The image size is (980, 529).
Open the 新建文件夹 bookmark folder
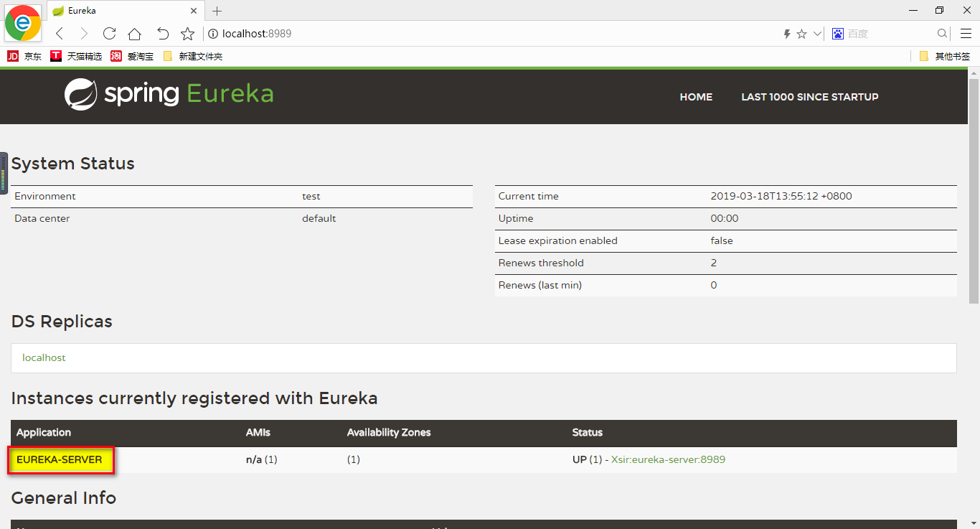193,56
